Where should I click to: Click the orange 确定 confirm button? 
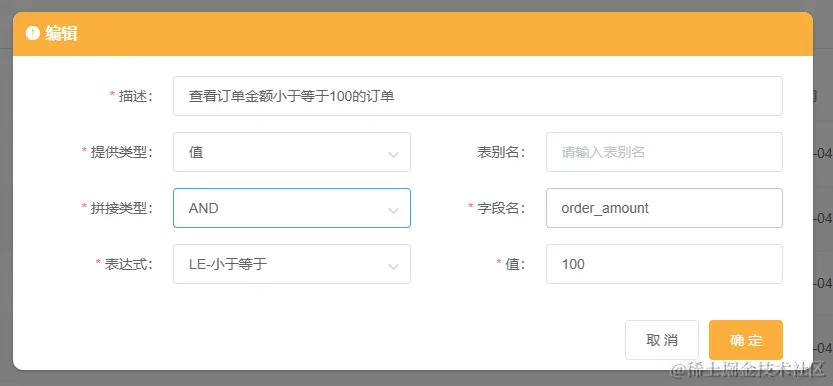(x=746, y=340)
